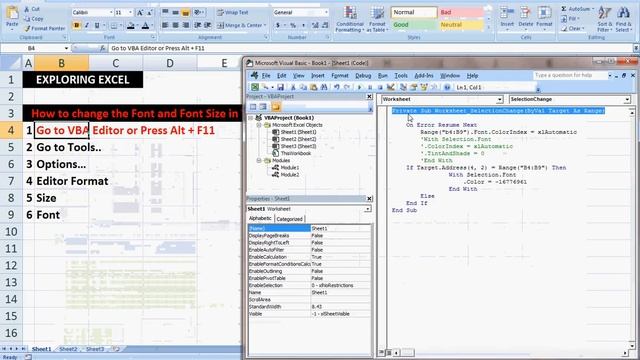Click the Cut command in Clipboard group
The width and height of the screenshot is (640, 360).
coord(32,9)
